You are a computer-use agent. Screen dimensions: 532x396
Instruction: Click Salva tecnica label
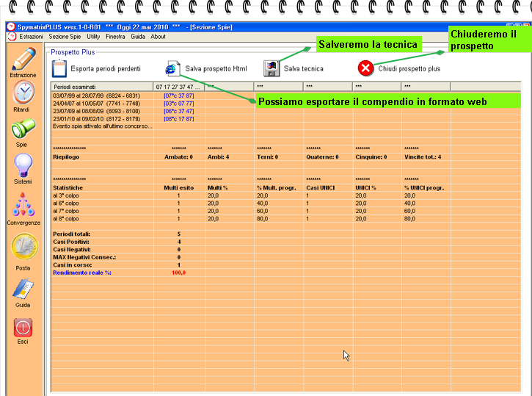pos(304,68)
